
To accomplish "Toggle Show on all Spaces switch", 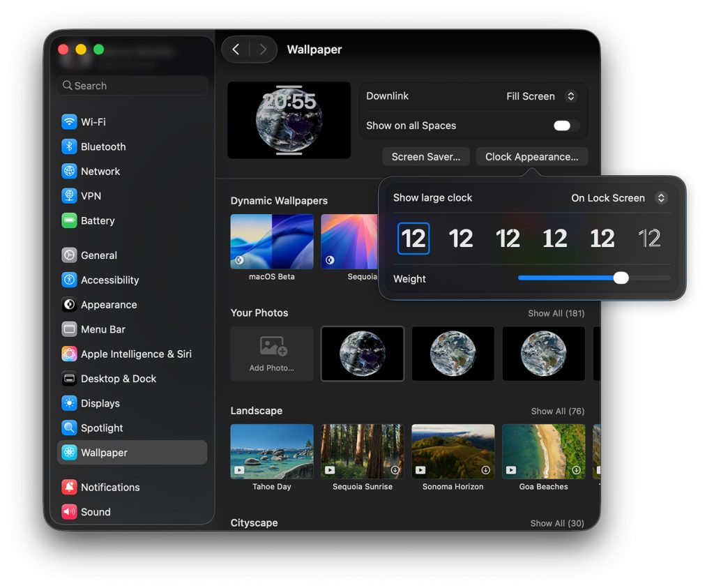I will pos(565,126).
